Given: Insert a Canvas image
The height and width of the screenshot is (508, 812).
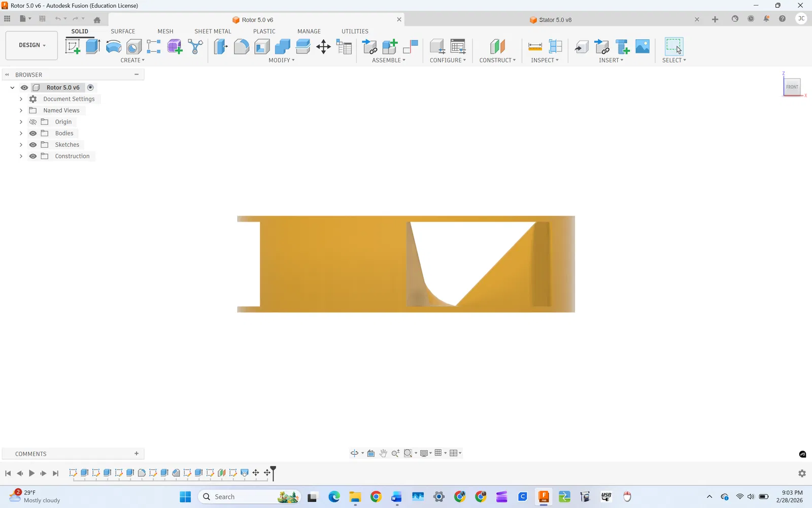Looking at the screenshot, I should pyautogui.click(x=642, y=47).
